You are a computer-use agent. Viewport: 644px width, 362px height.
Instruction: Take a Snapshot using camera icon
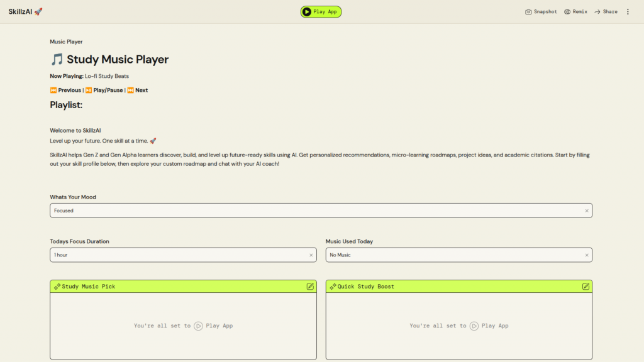click(x=541, y=12)
